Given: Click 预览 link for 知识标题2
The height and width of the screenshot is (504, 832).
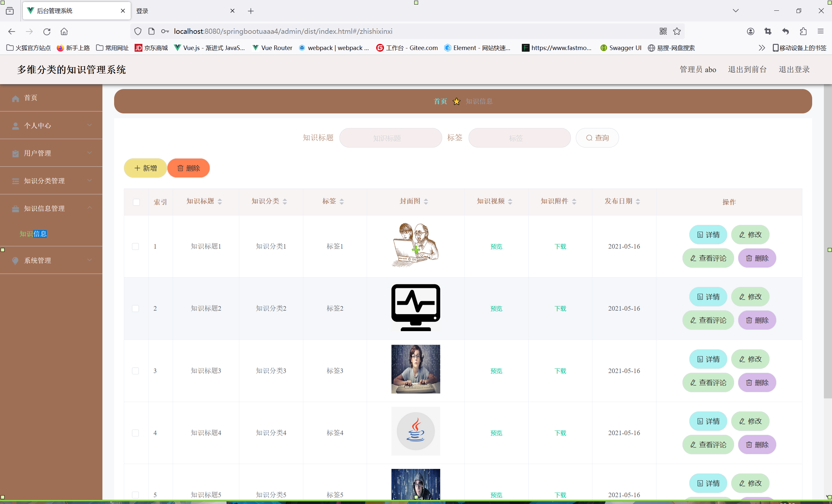Looking at the screenshot, I should click(496, 309).
